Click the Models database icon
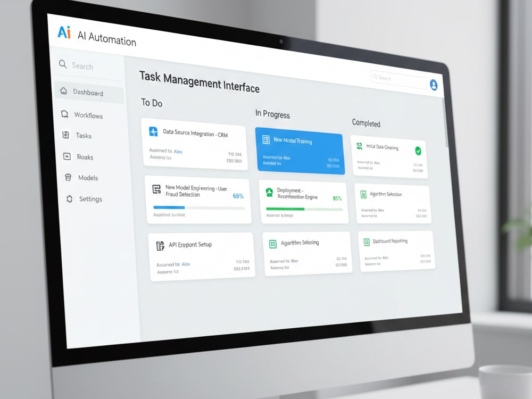 click(68, 178)
